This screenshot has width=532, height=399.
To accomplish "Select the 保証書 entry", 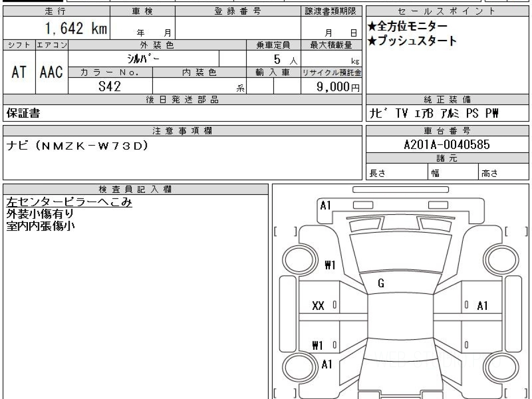I will (x=23, y=113).
